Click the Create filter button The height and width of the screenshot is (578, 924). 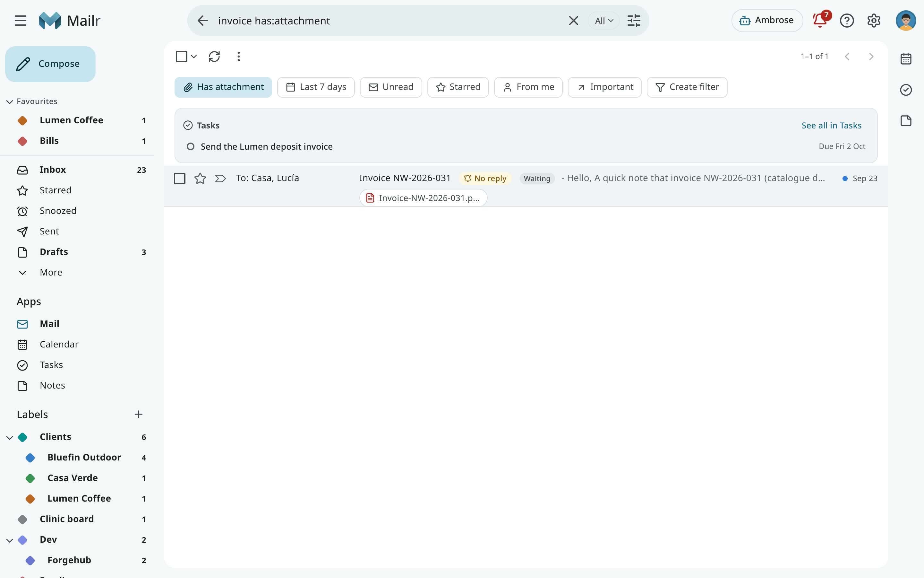point(687,87)
